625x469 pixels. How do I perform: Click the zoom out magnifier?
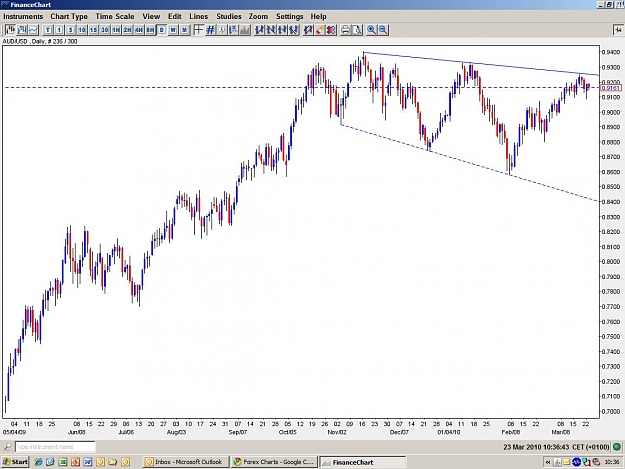tap(383, 30)
